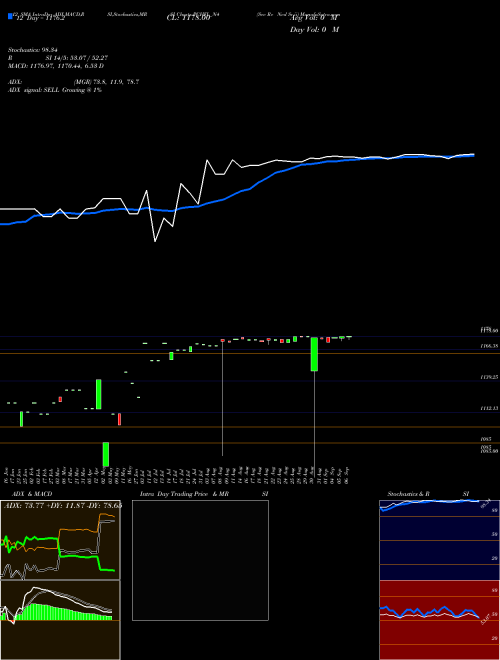
Task: Click the 'CL: 1178.60' closing price text
Action: [x=188, y=18]
